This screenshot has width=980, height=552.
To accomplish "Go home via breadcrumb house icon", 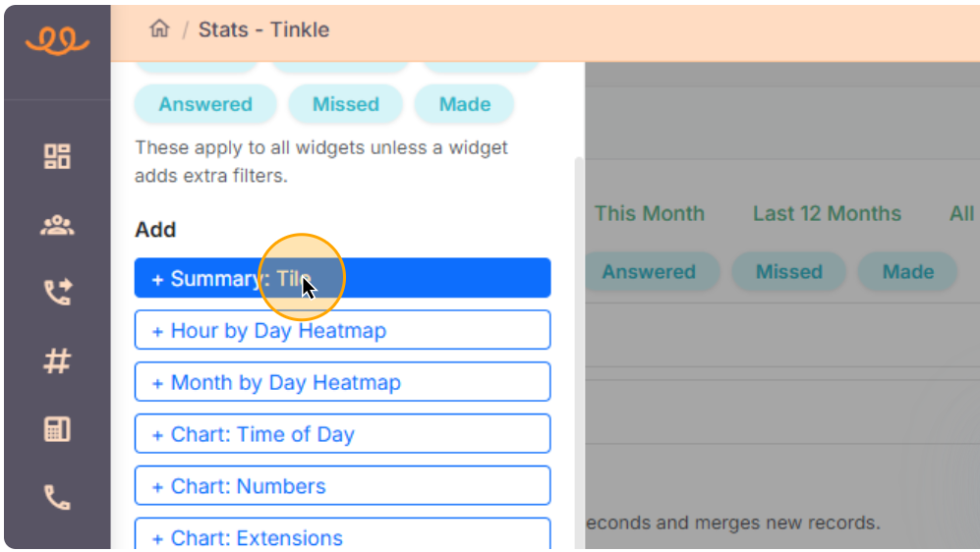I will [159, 29].
